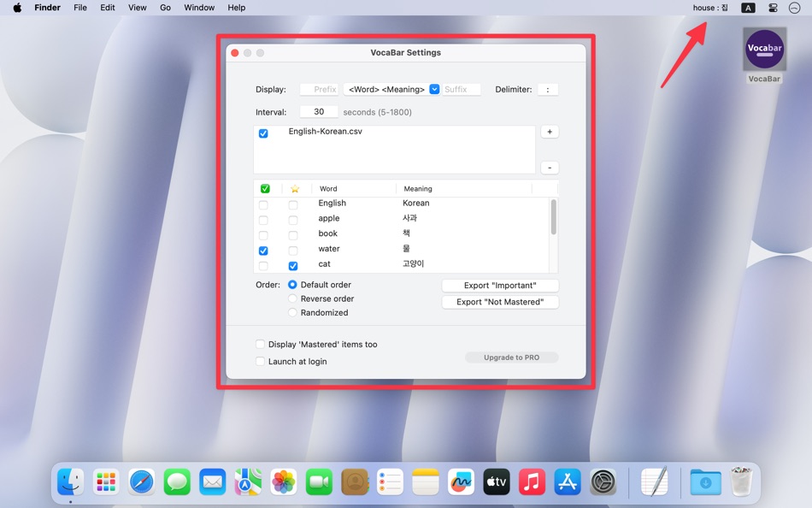Click the Prefix input field
The height and width of the screenshot is (508, 812).
point(319,89)
